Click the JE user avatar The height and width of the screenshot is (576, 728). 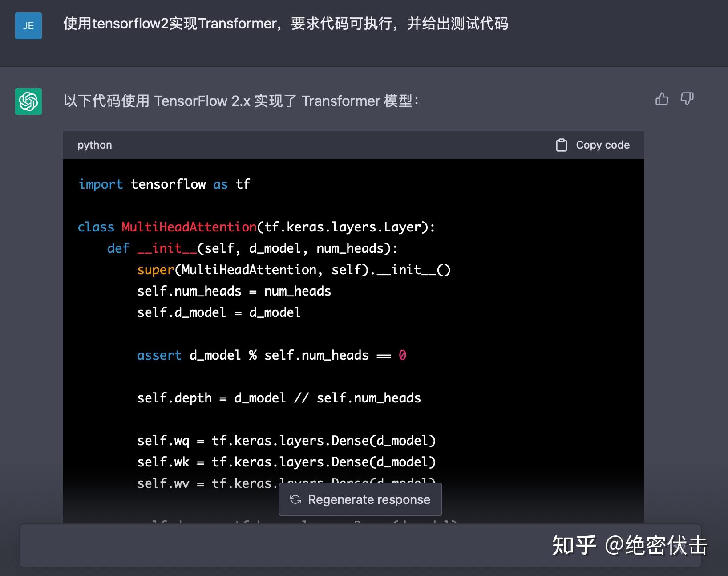[28, 26]
